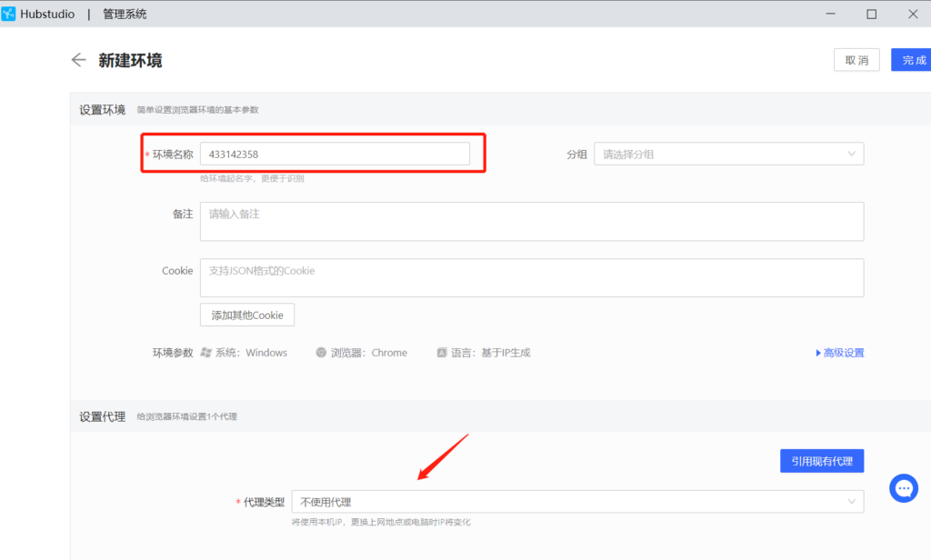The image size is (931, 560).
Task: Click the 取消 cancel button
Action: pos(856,59)
